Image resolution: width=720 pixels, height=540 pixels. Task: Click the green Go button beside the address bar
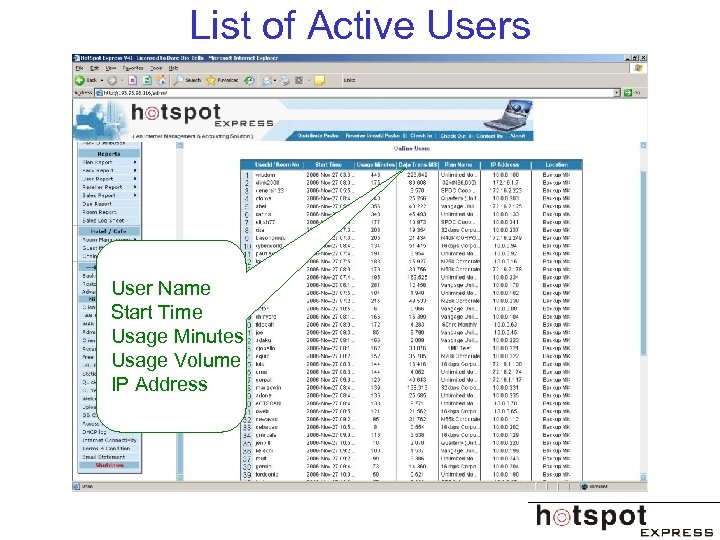click(628, 93)
